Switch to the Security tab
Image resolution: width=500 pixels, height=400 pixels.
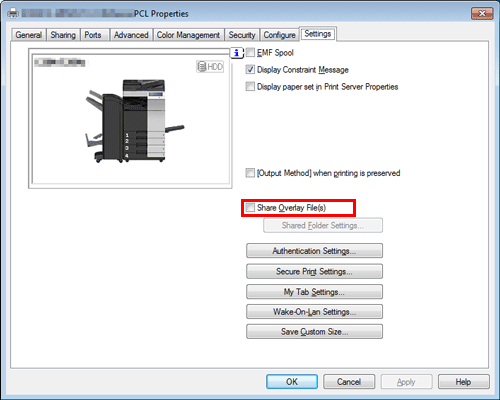[x=242, y=35]
